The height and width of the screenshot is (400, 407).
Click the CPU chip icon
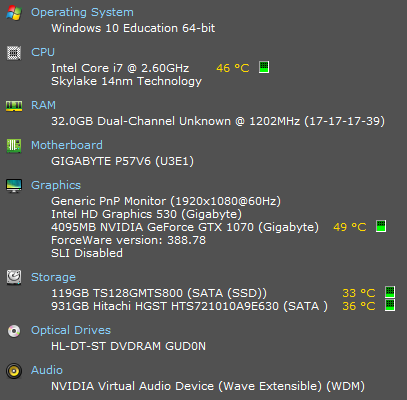tap(14, 53)
